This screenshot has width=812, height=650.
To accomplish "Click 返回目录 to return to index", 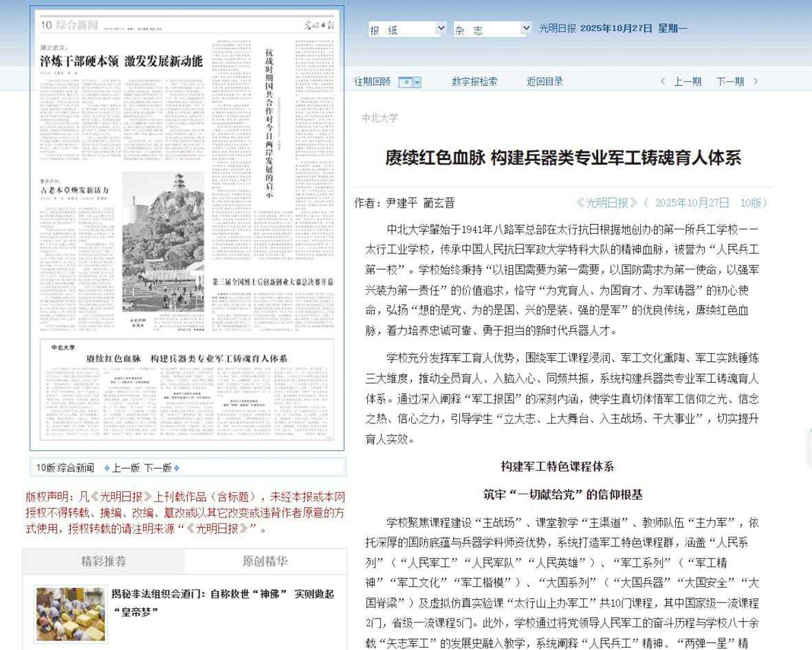I will coord(545,81).
